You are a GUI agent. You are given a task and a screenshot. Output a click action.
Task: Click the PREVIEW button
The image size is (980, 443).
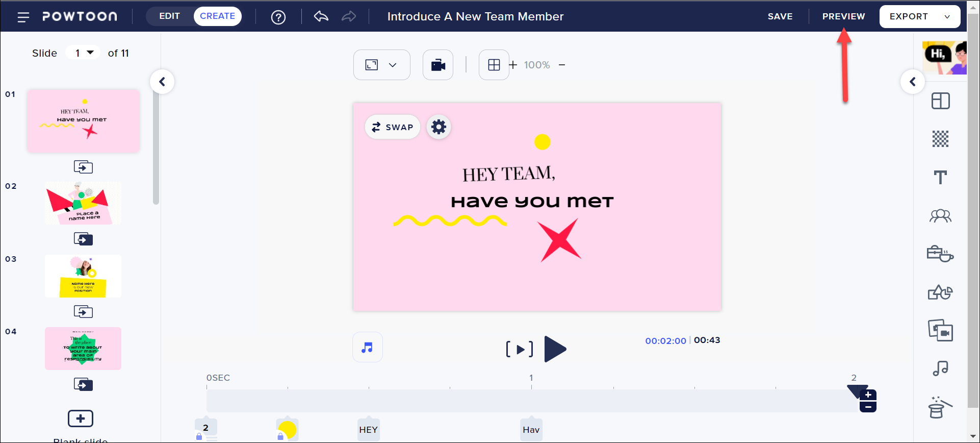843,16
